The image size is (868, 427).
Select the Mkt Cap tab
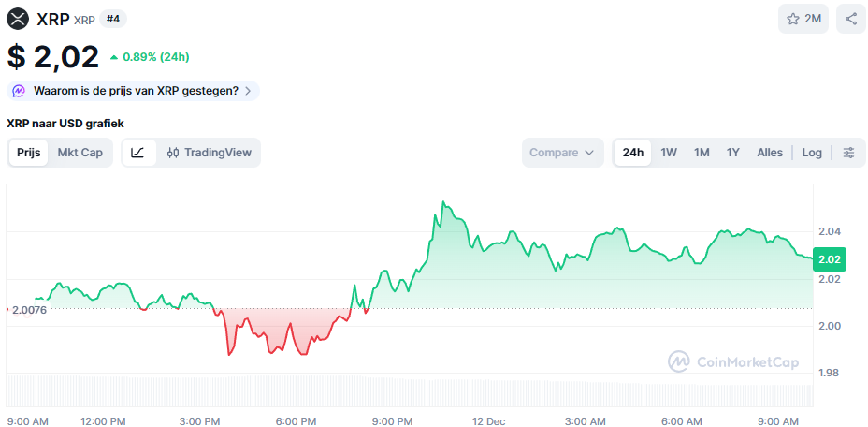click(80, 153)
